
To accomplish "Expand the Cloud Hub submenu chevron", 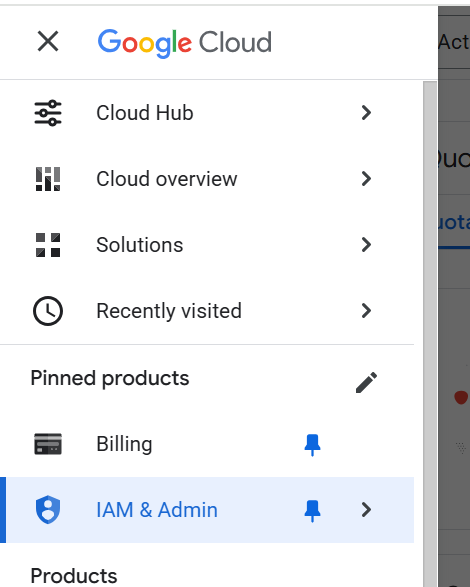I will click(366, 113).
